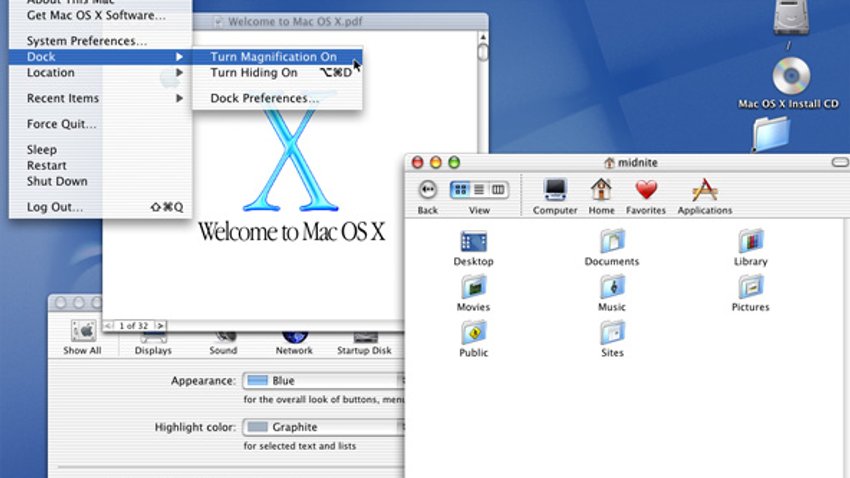Close the midnite Finder window
850x478 pixels.
click(417, 162)
